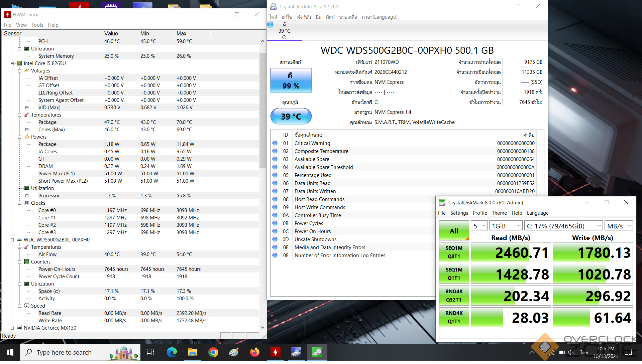Image resolution: width=642 pixels, height=364 pixels.
Task: Click the CrystalDiskMark taskbar icon
Action: point(317,352)
